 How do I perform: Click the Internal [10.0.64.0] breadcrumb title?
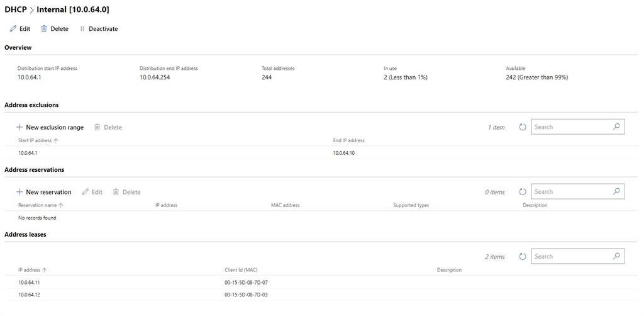(x=73, y=9)
